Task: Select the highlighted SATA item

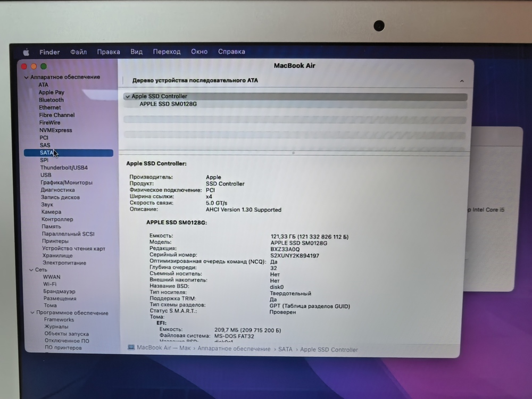Action: pyautogui.click(x=69, y=153)
